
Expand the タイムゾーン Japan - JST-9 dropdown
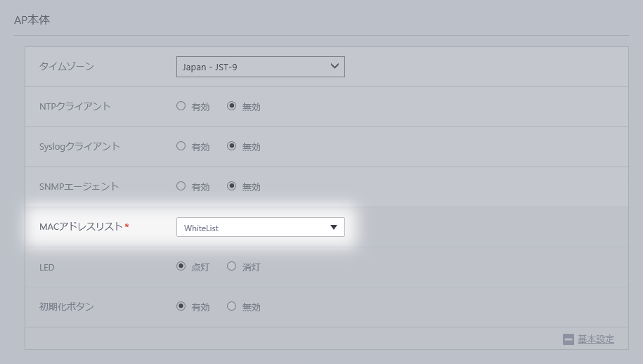260,67
